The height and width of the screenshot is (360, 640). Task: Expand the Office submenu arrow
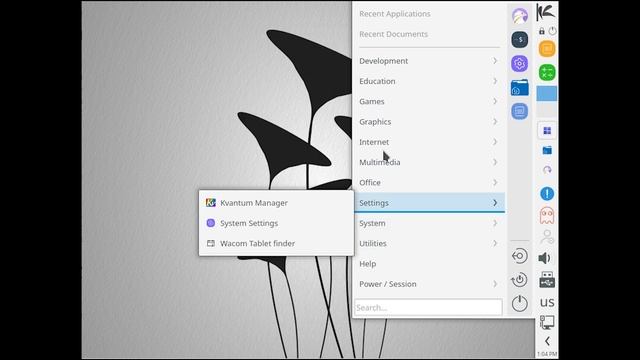click(x=495, y=182)
